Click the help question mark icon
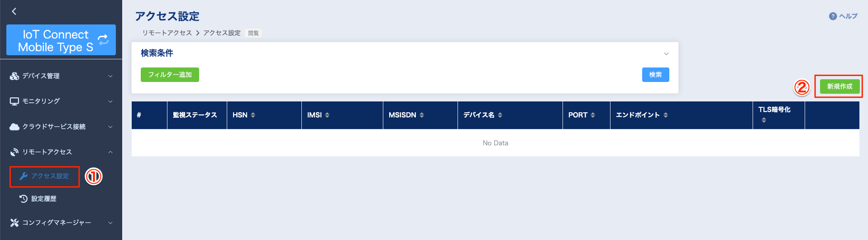 pyautogui.click(x=833, y=16)
